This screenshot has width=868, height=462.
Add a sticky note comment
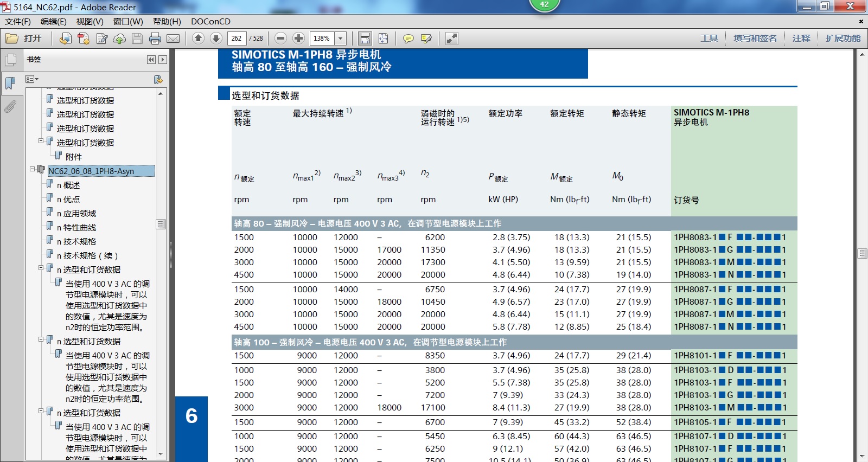(409, 39)
